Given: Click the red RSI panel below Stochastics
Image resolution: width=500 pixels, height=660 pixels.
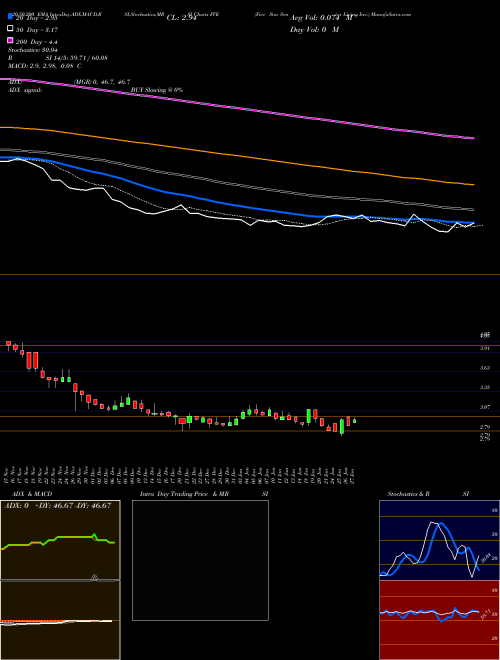Looking at the screenshot, I should 439,620.
